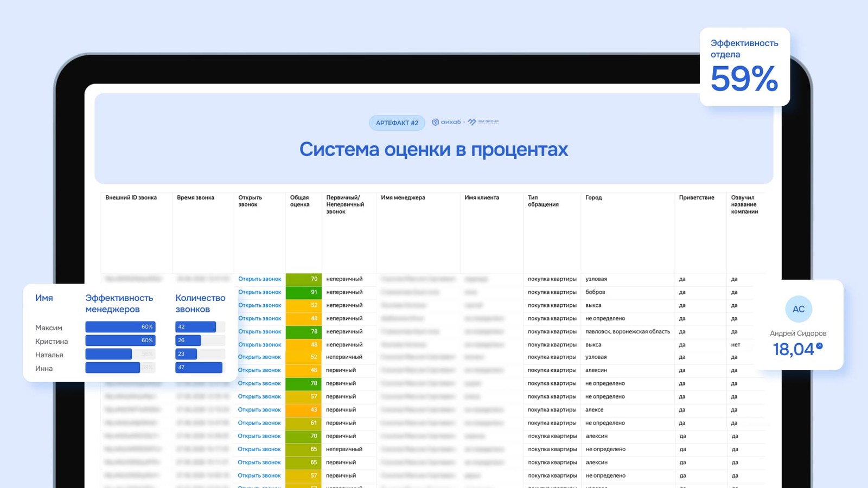The image size is (868, 488).
Task: Click Кристина's 60% effectiveness bar
Action: 120,341
